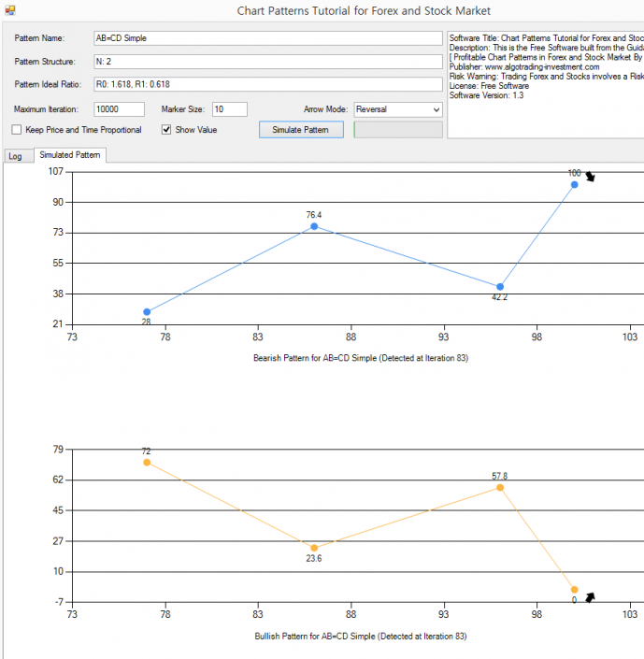
Task: Click the orange point labeled 0
Action: point(574,590)
